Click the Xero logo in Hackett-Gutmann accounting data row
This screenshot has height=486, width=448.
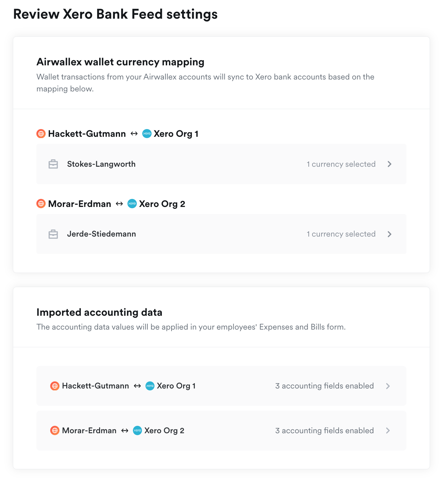pos(150,386)
